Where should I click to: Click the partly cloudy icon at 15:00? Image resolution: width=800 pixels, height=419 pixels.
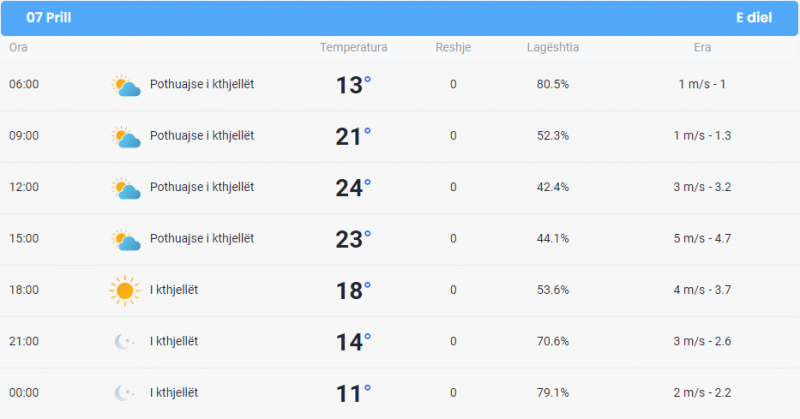[126, 239]
